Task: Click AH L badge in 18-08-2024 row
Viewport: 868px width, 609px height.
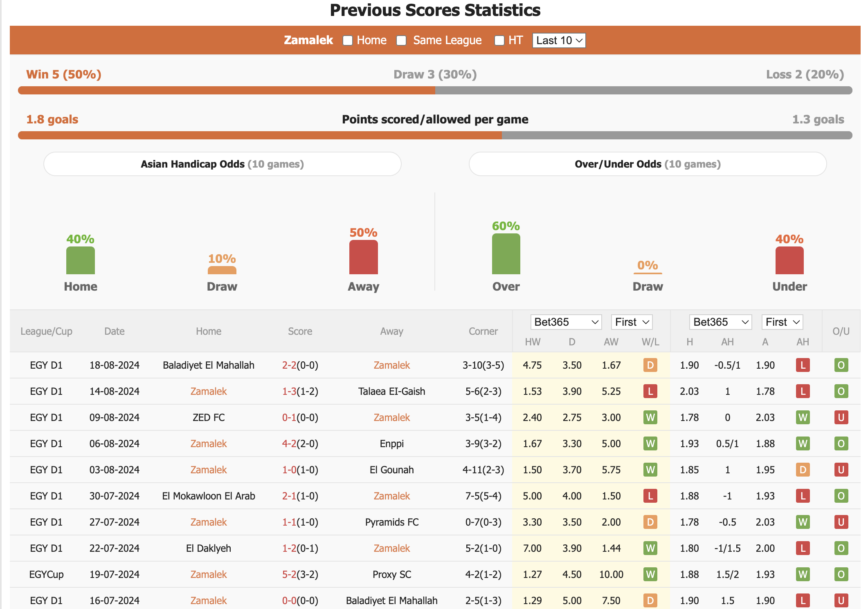Action: (803, 365)
